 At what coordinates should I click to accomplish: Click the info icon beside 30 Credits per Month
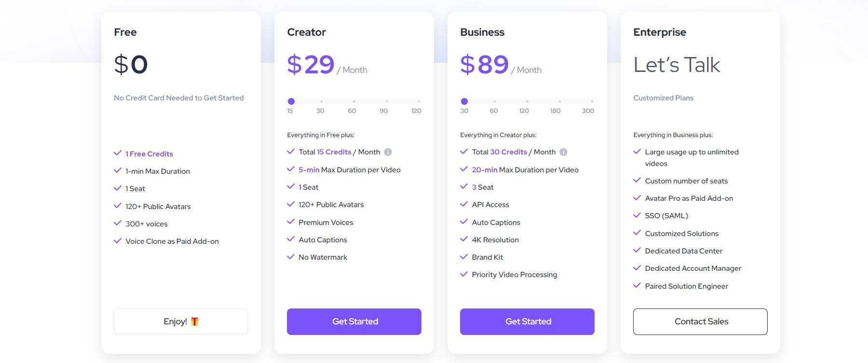(x=563, y=152)
